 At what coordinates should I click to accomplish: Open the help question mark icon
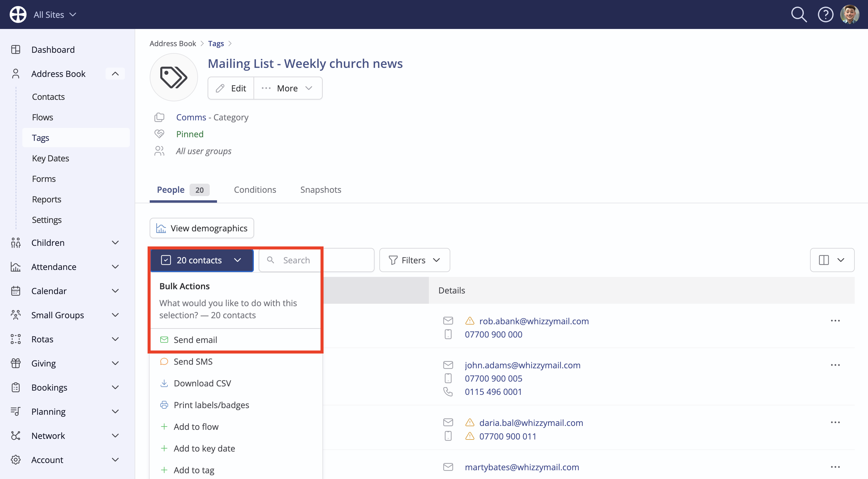tap(825, 14)
